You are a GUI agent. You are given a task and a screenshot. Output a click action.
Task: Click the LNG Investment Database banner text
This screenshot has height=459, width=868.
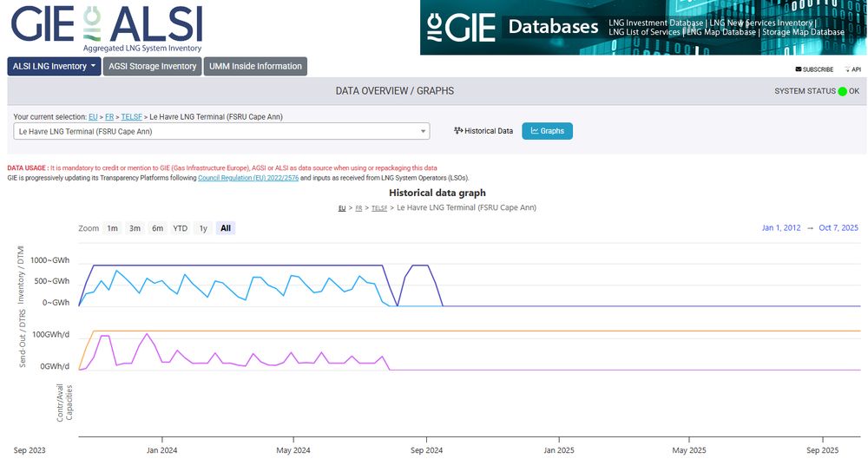click(655, 23)
